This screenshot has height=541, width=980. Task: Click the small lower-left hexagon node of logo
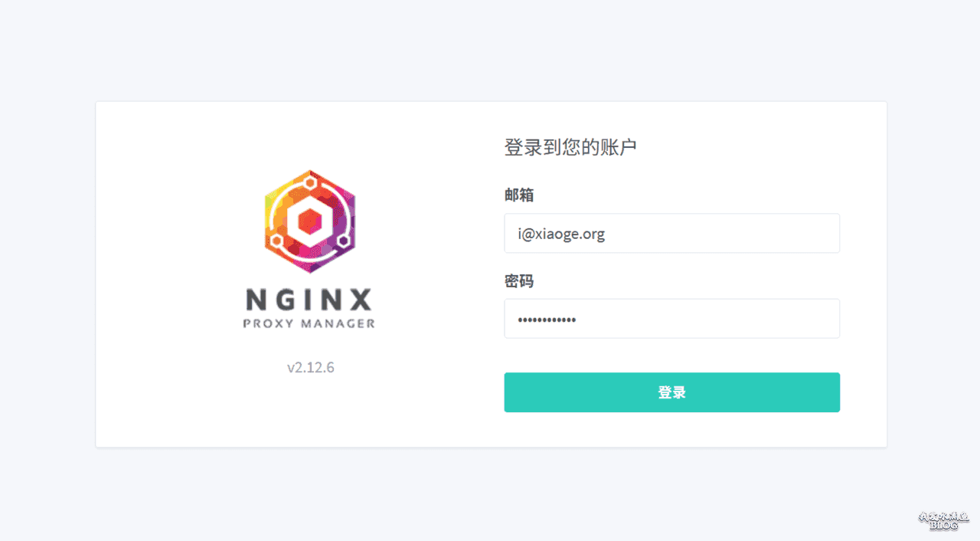pyautogui.click(x=276, y=241)
